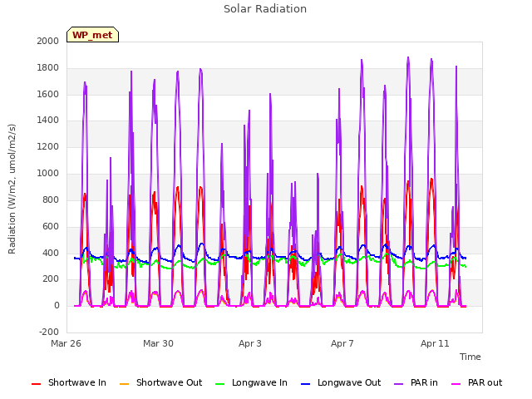532x399 pixels.
Task: Click the 0 y-axis tick label
Action: point(57,306)
